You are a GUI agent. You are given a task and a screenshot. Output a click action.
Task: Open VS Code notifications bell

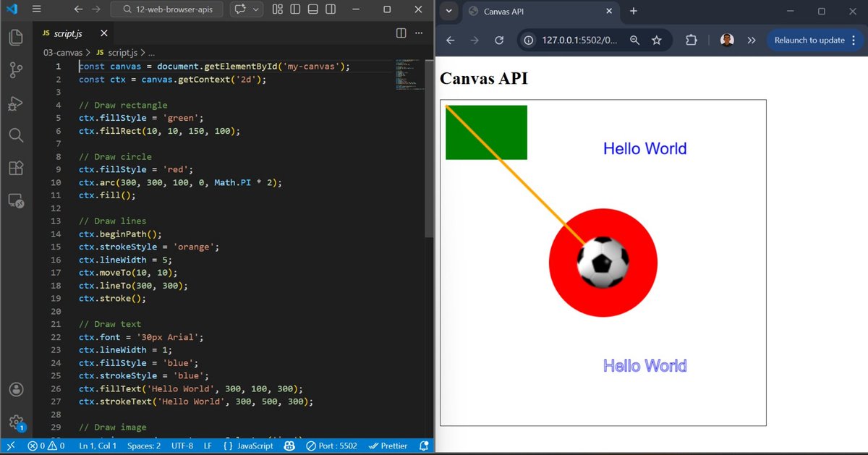[x=424, y=446]
